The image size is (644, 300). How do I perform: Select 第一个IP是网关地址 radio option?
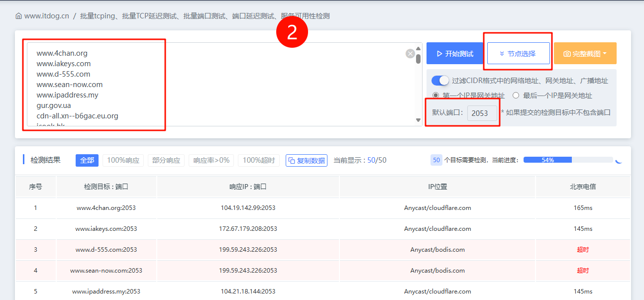(436, 96)
